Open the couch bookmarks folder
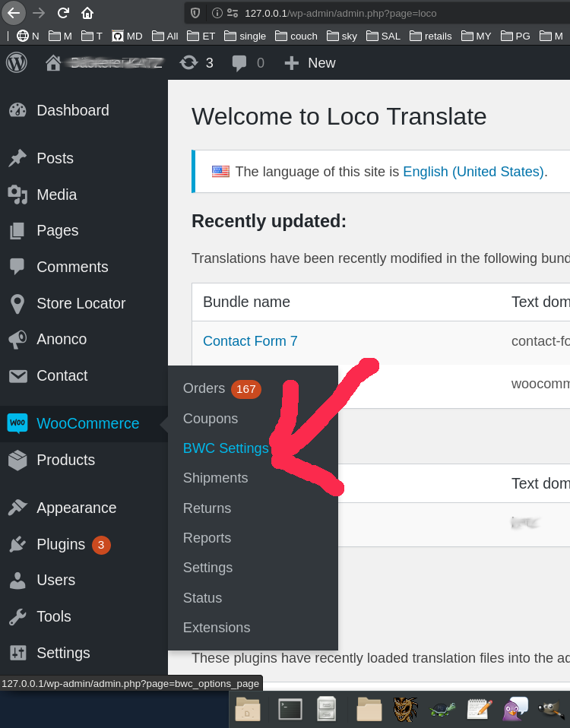 (296, 36)
